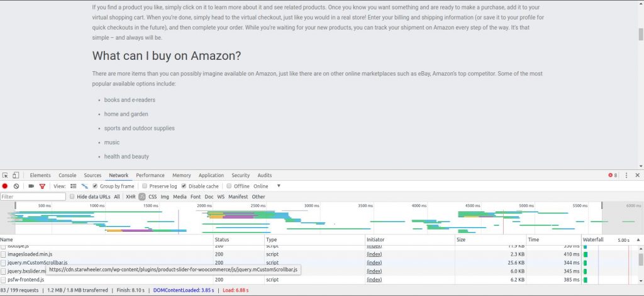Select the Network tab
Screen dimensions: 644x296
[119, 175]
